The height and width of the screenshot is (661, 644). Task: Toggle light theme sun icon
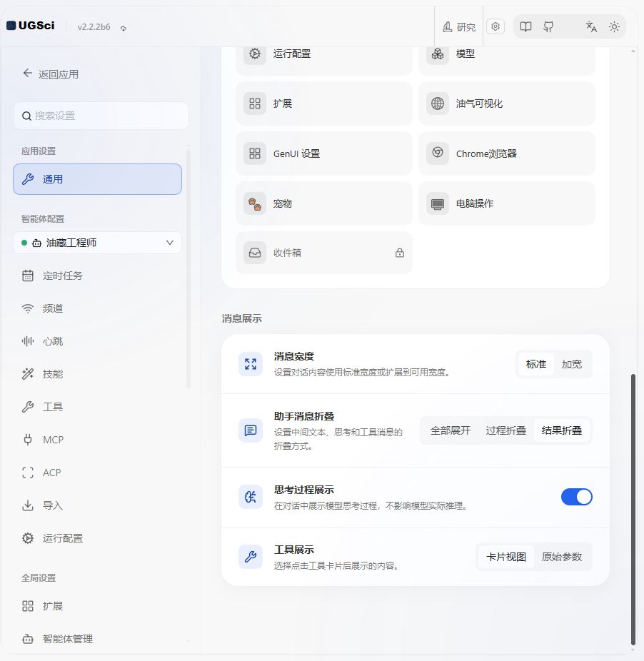pyautogui.click(x=614, y=27)
